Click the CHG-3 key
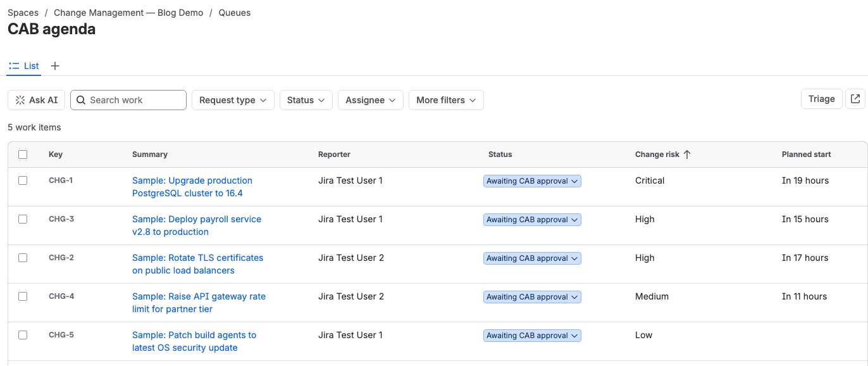Image resolution: width=868 pixels, height=366 pixels. (61, 219)
